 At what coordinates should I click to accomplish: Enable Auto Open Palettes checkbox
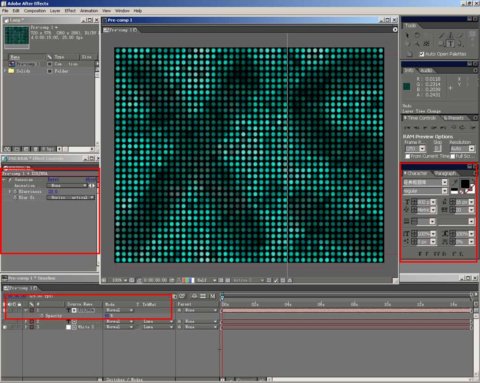pos(422,54)
